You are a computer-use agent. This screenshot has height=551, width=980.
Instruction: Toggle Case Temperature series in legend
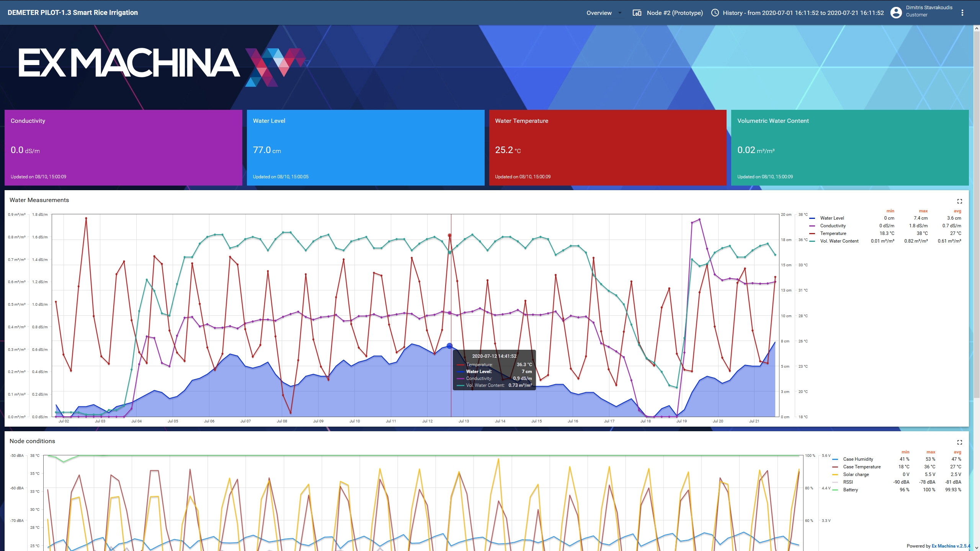(862, 467)
